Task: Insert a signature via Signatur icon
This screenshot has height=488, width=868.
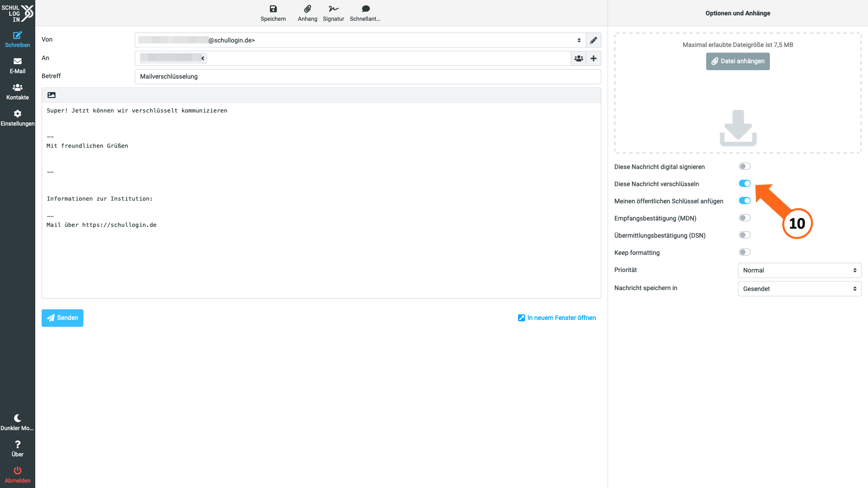Action: tap(334, 9)
